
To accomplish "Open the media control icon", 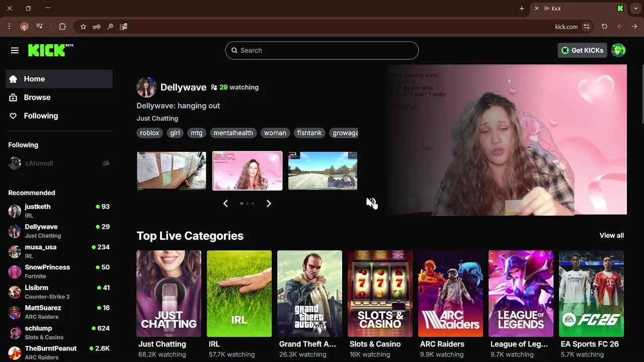I will pyautogui.click(x=40, y=26).
